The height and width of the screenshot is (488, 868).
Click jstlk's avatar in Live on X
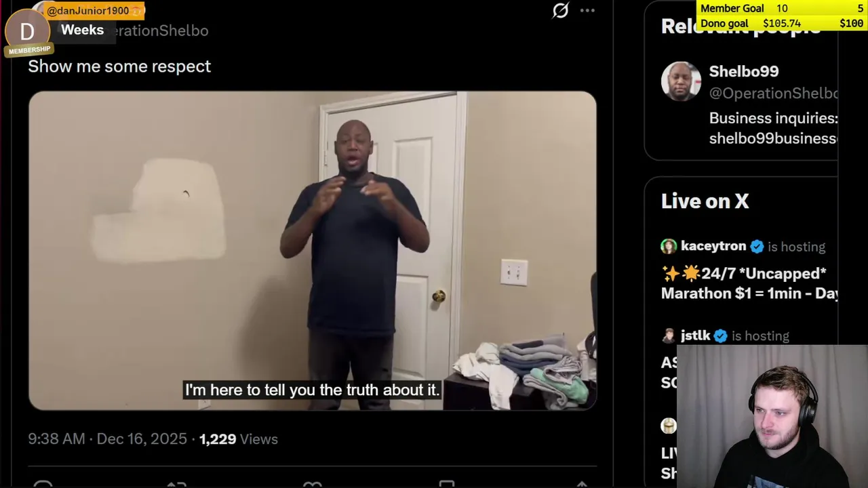669,335
